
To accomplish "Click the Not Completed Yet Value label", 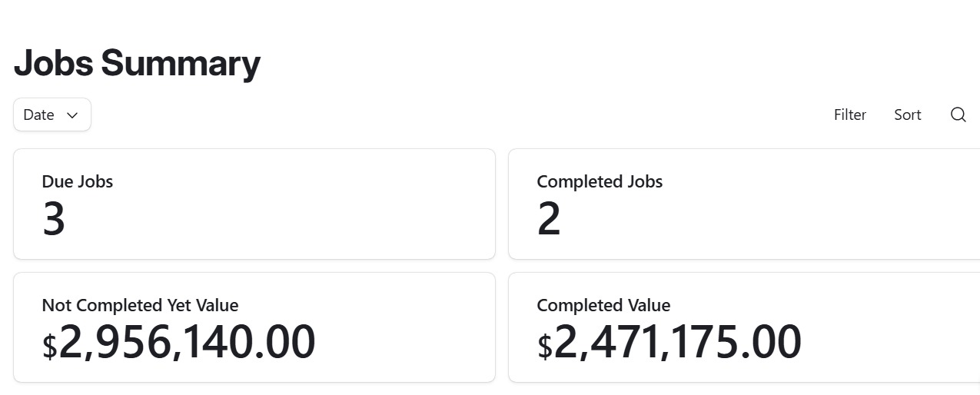I will coord(140,305).
